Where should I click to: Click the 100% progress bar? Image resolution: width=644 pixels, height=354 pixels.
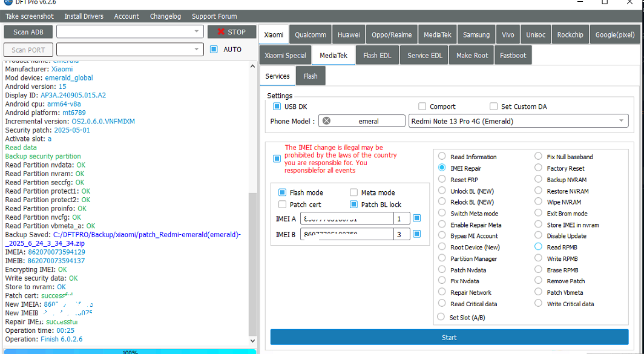point(130,352)
